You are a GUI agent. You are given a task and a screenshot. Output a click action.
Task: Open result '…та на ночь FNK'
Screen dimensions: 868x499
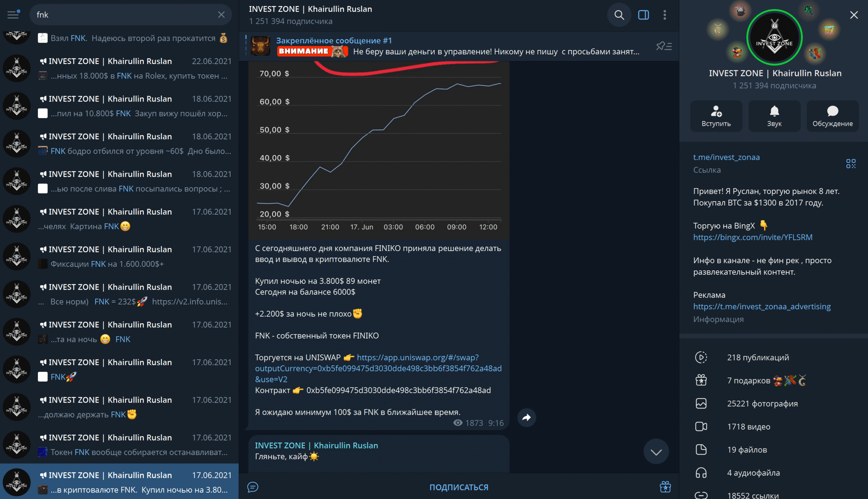click(119, 332)
